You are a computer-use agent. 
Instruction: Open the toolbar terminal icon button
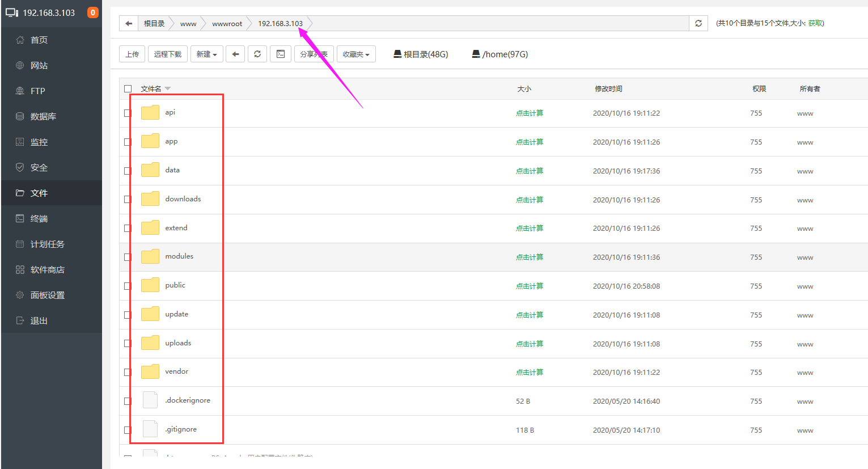click(281, 54)
